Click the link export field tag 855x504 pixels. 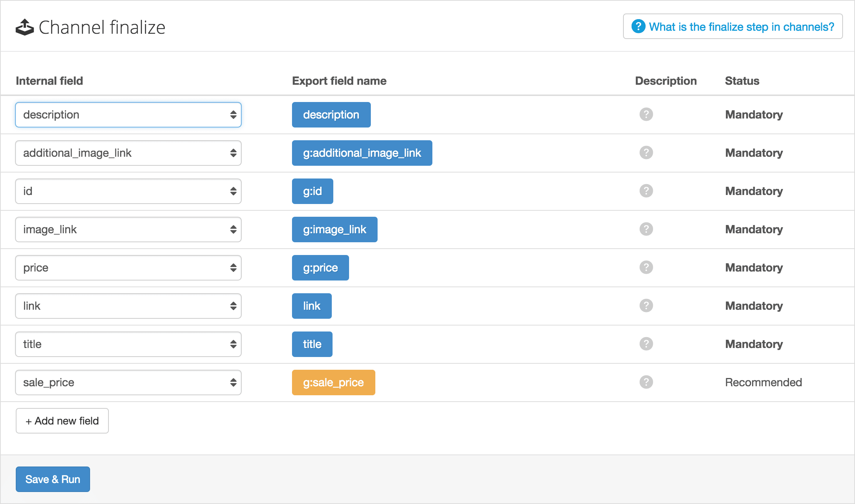311,306
